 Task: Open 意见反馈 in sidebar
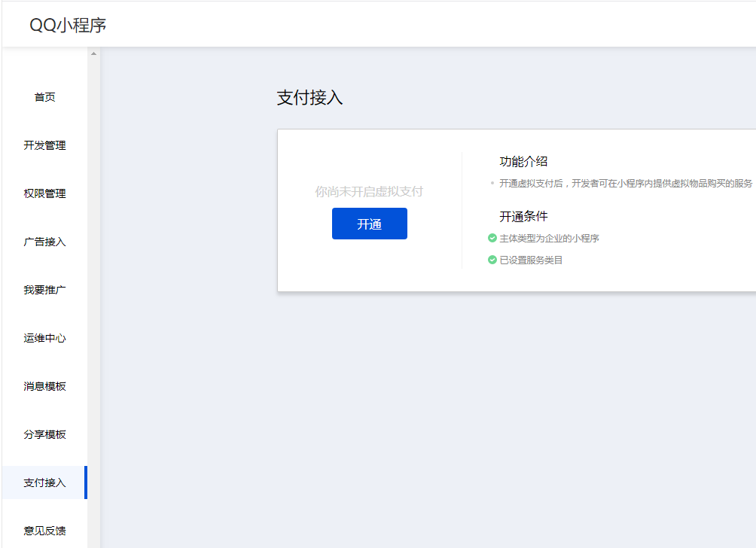tap(44, 531)
